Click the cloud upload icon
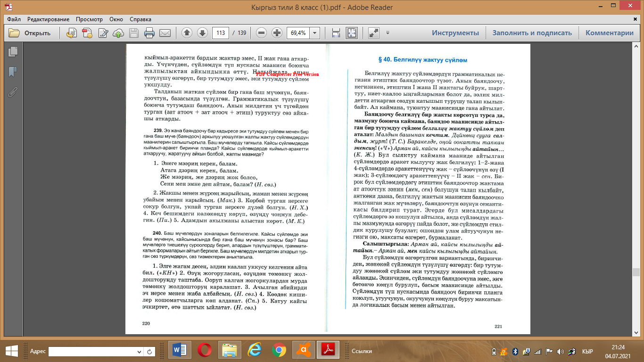The image size is (644, 362). [x=118, y=33]
